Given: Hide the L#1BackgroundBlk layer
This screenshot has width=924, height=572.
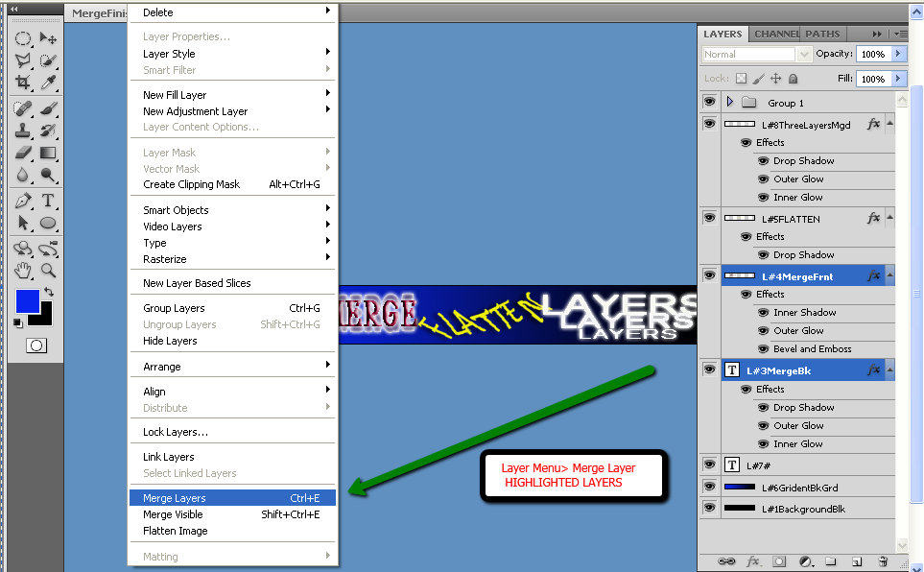Looking at the screenshot, I should tap(709, 508).
